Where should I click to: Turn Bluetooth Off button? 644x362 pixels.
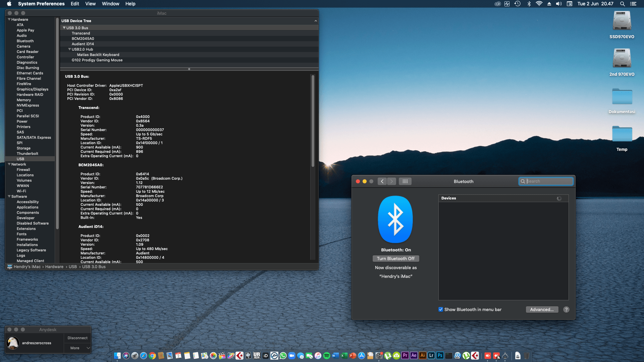tap(395, 258)
